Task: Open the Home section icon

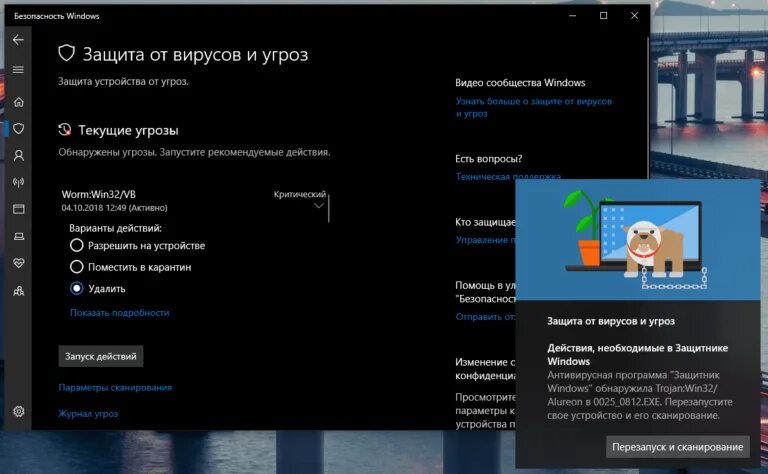Action: coord(19,102)
